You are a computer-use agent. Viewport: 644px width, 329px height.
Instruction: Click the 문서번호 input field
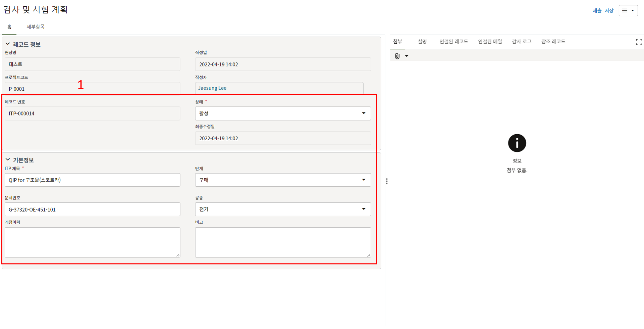pos(92,209)
